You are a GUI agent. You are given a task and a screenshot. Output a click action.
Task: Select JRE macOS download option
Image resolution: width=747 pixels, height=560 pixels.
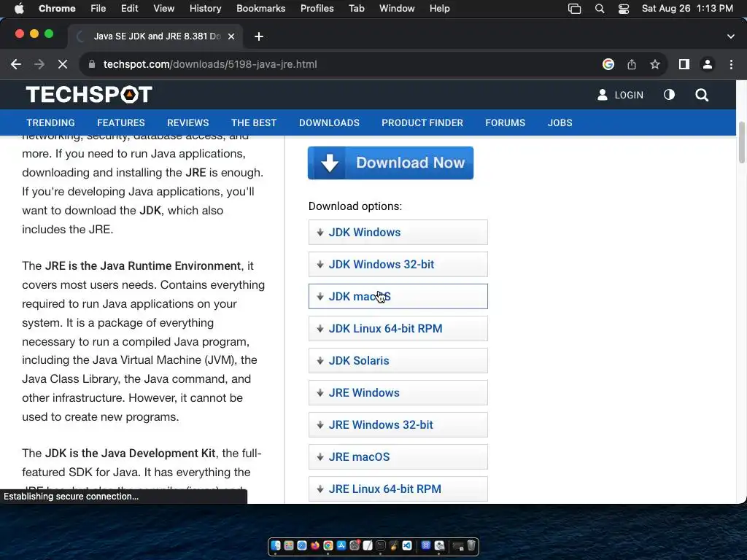[398, 456]
